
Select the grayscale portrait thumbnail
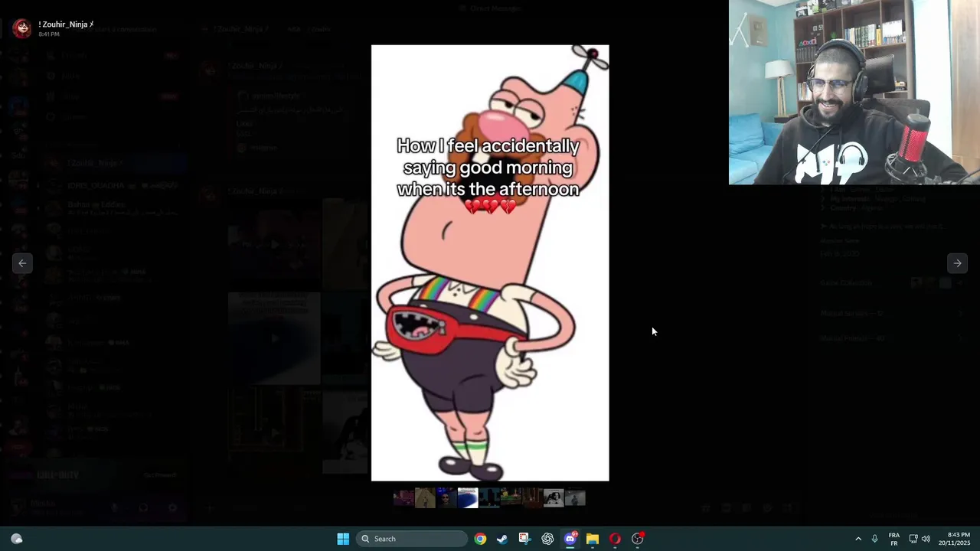pos(554,498)
